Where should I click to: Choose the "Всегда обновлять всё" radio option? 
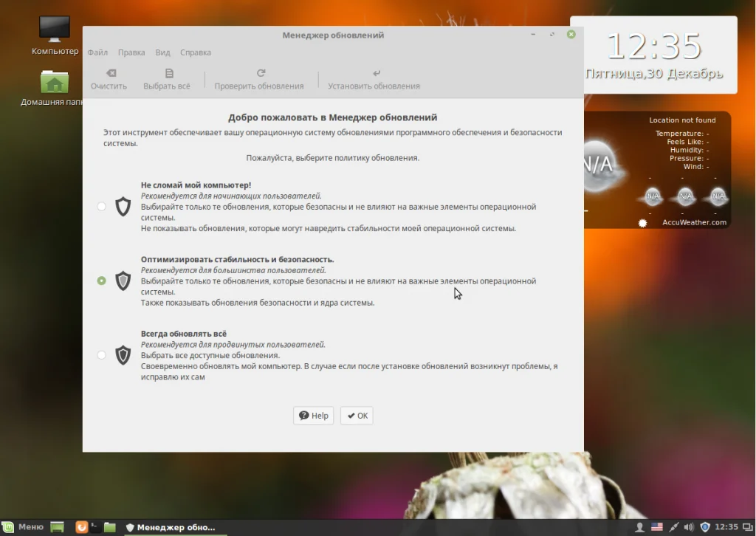[102, 355]
